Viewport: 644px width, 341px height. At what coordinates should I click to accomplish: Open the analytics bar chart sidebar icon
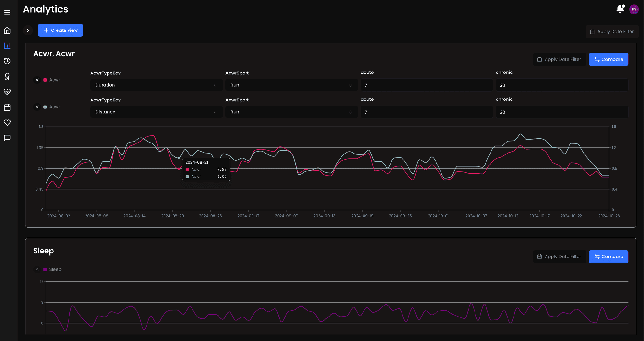point(7,46)
